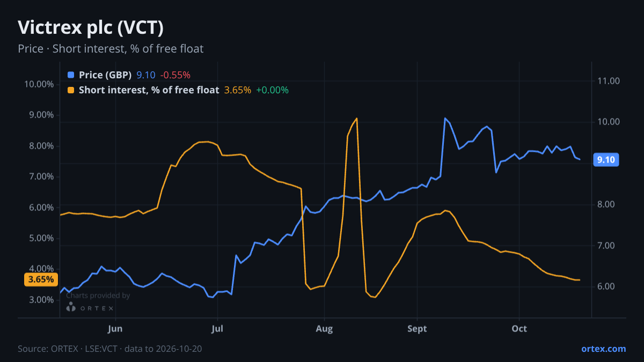
Task: Click the Short interest, % of free float legend label
Action: coord(149,90)
